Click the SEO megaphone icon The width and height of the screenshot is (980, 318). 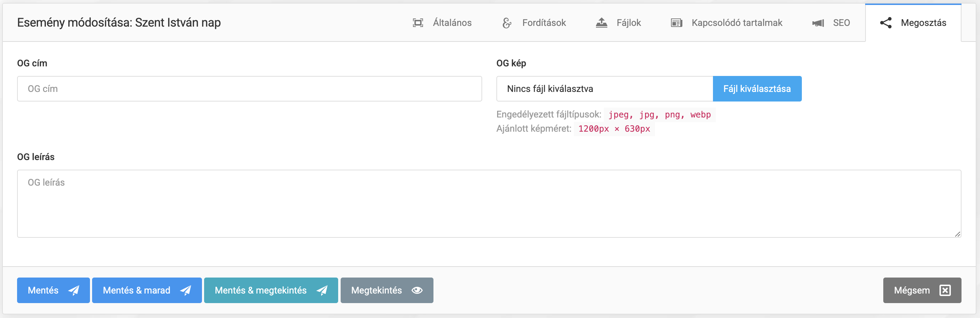point(818,23)
